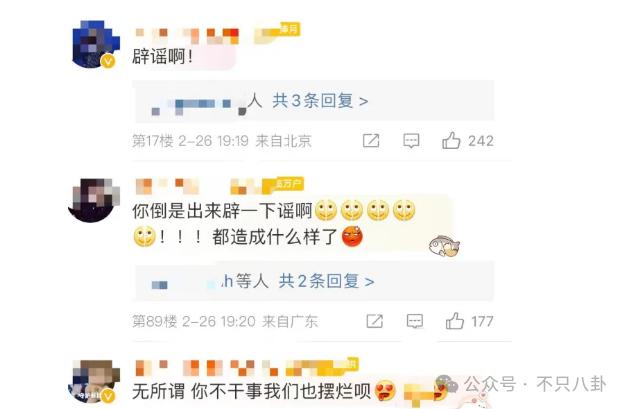
Task: Select the 无所谓 你不干事我们也摆烂呗 comment text
Action: (252, 391)
